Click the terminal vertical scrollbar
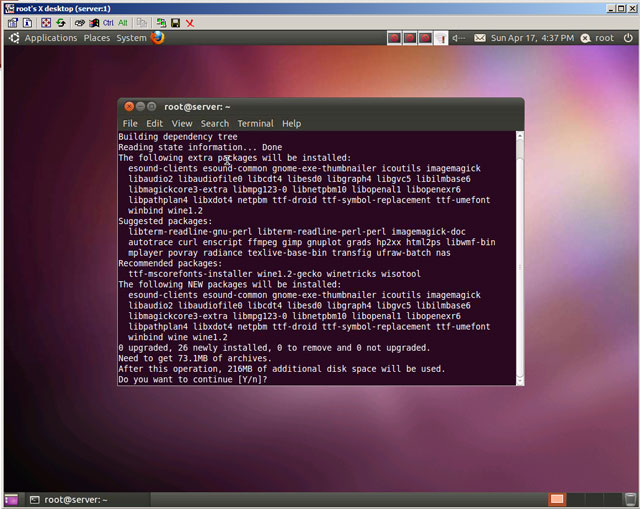 (x=520, y=258)
